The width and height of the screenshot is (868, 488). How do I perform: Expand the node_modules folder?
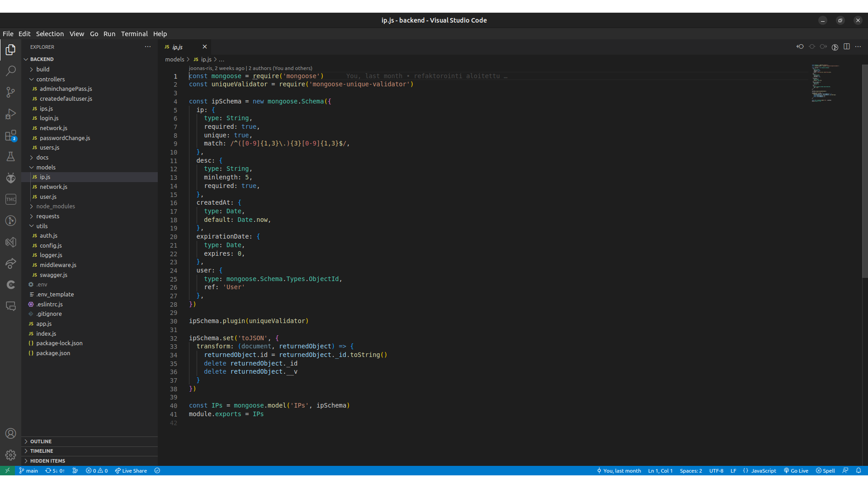point(55,206)
